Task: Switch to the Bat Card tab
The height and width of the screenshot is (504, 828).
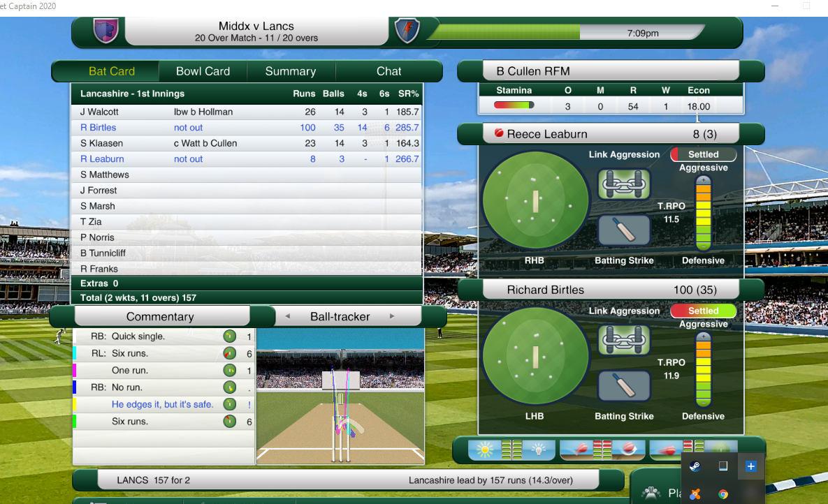Action: pos(111,71)
